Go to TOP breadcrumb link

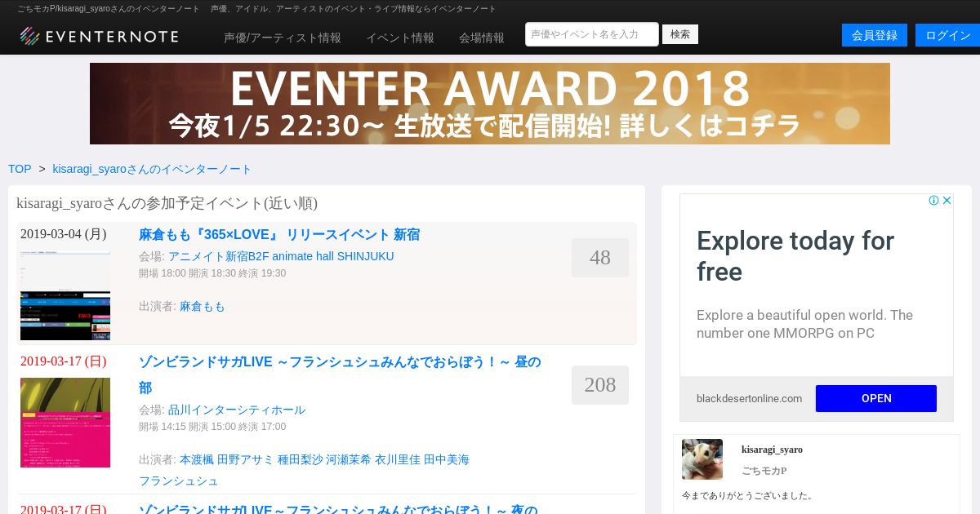(x=20, y=169)
